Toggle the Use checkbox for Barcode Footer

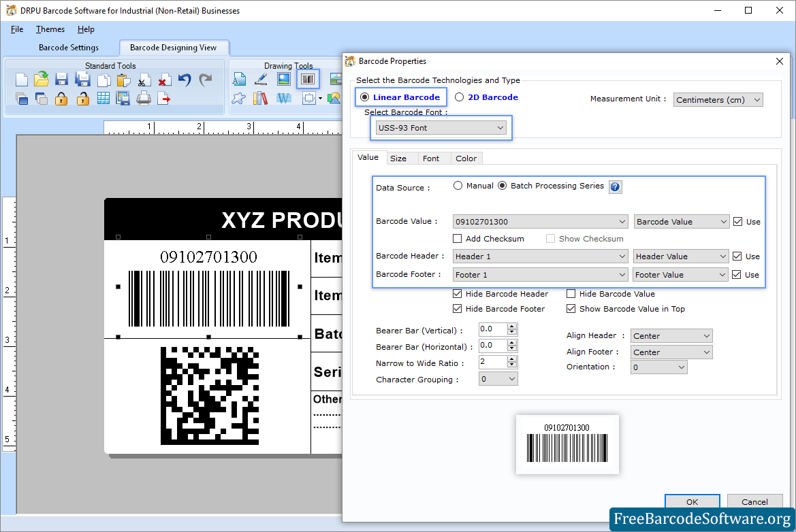coord(737,274)
